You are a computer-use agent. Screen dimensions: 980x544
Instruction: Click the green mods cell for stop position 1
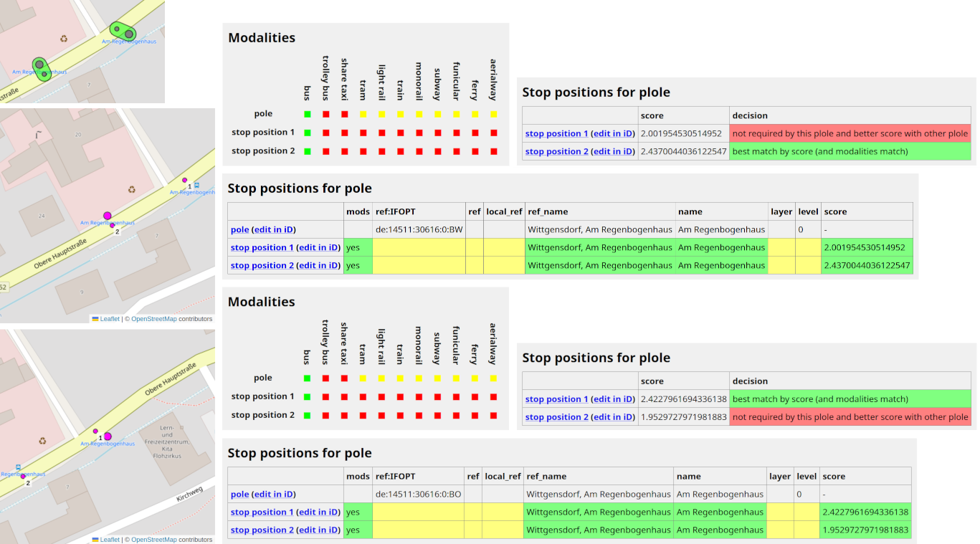[x=358, y=247]
